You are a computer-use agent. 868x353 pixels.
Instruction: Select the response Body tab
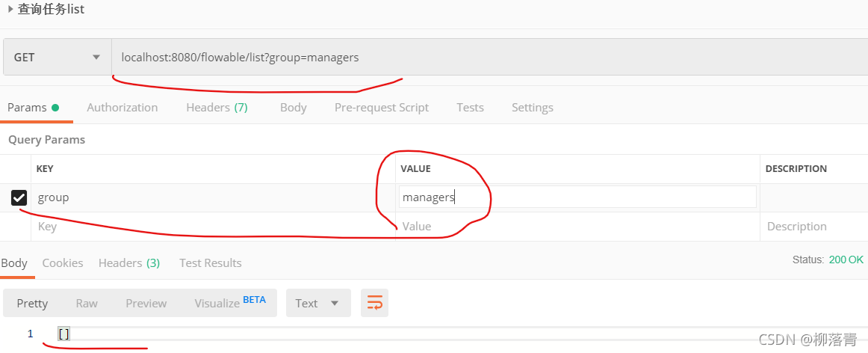click(x=14, y=263)
